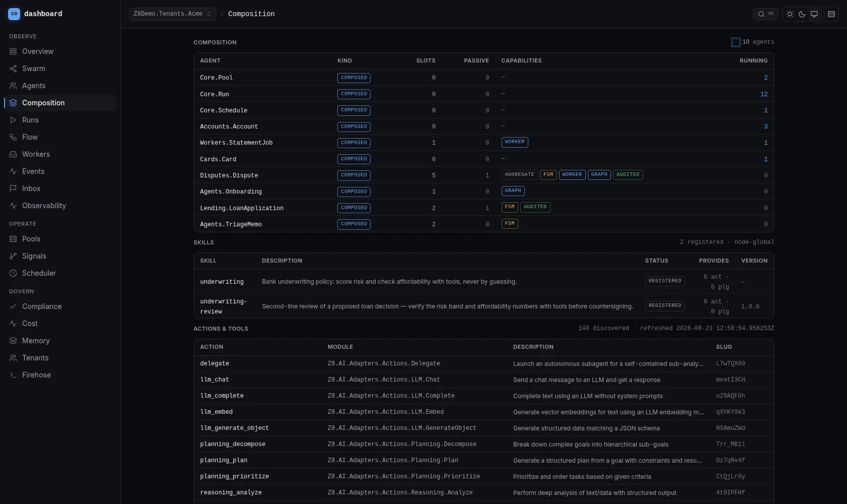Open running count 12 for Core.Run

(764, 94)
